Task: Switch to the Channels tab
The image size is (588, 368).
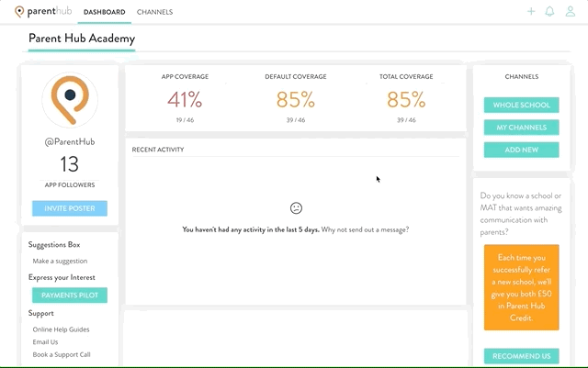Action: [x=154, y=12]
